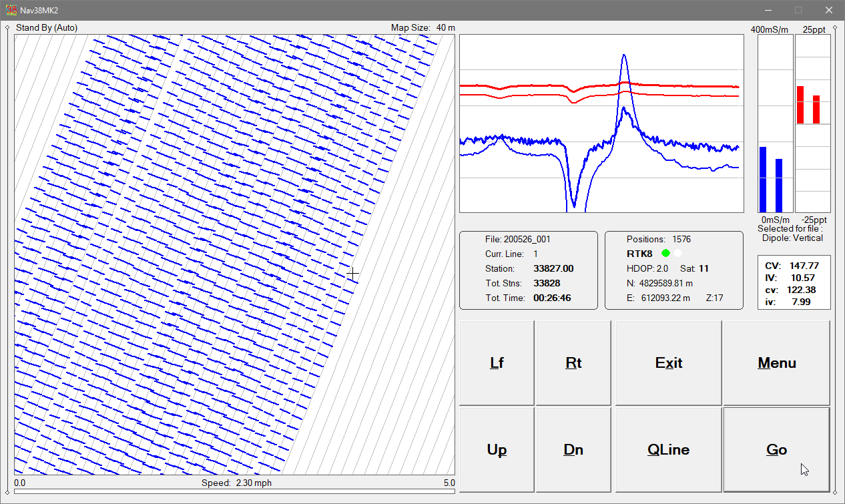Click the first red inphase bar
Image resolution: width=845 pixels, height=504 pixels.
tap(800, 105)
